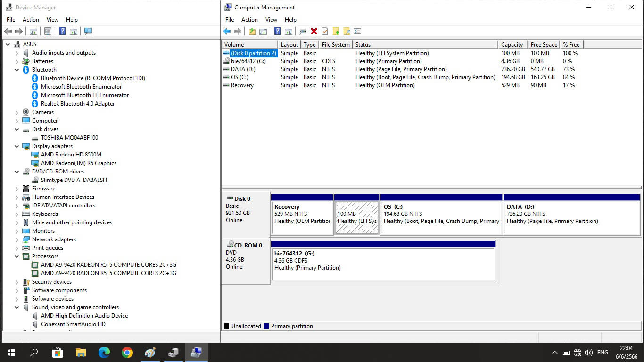Sort by the Status column header
Viewport: 644px width, 362px height.
point(425,45)
